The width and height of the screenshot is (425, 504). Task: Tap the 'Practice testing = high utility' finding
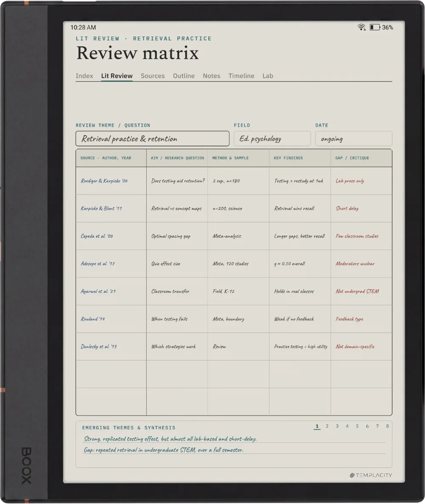tap(300, 346)
